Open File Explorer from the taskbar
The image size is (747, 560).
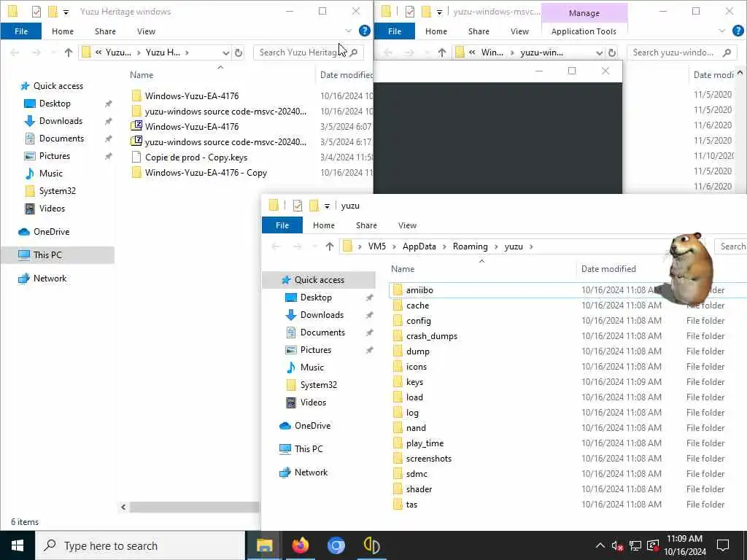click(264, 545)
